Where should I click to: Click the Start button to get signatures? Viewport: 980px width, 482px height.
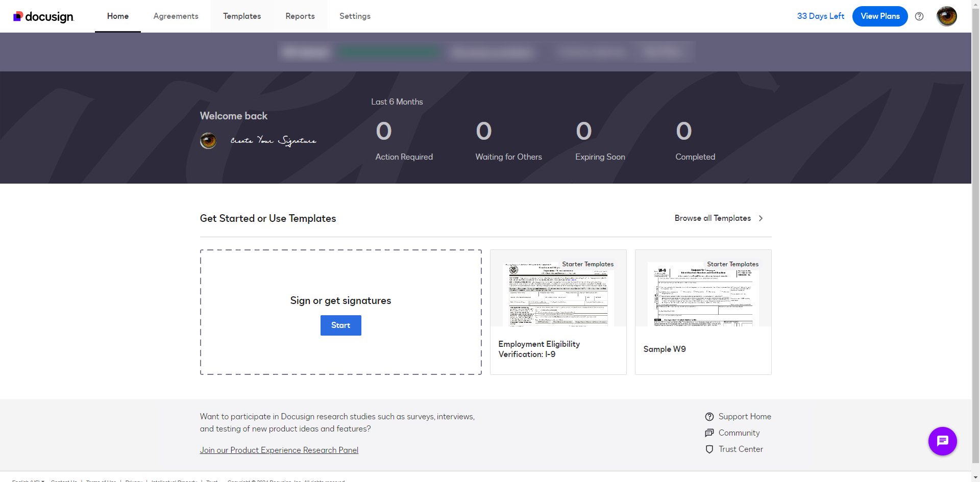coord(340,325)
